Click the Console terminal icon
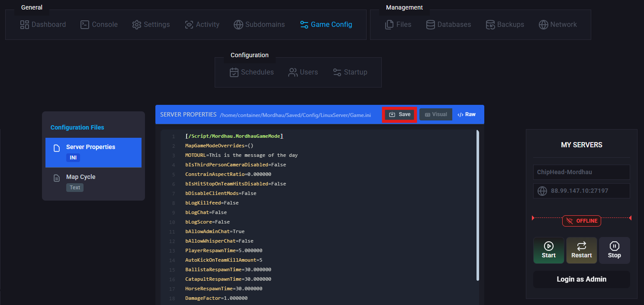 point(85,25)
